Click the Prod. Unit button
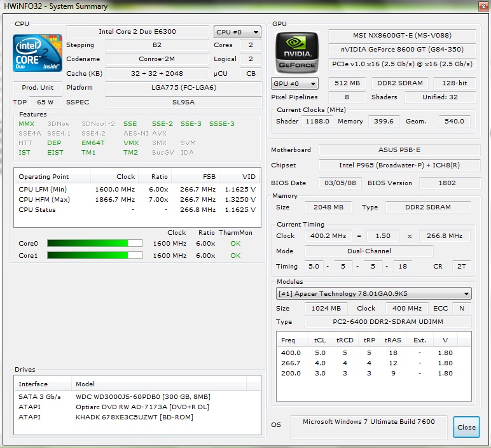This screenshot has width=491, height=448. [x=38, y=88]
